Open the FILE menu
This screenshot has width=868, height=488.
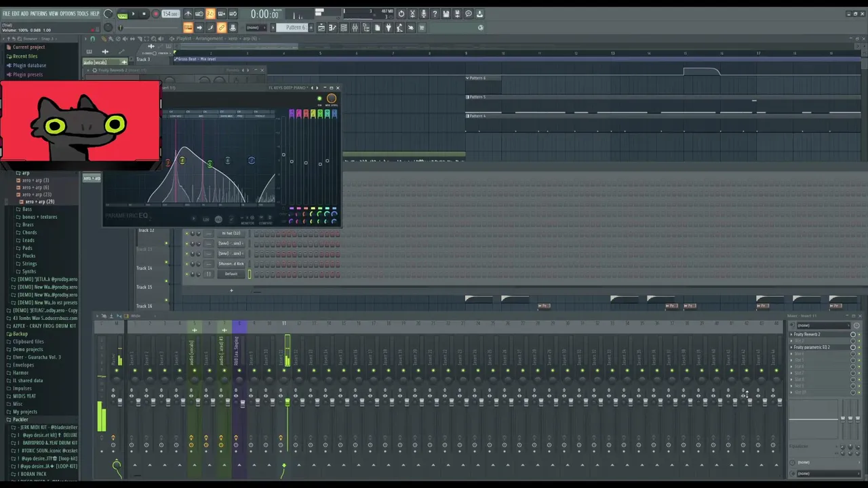(6, 14)
